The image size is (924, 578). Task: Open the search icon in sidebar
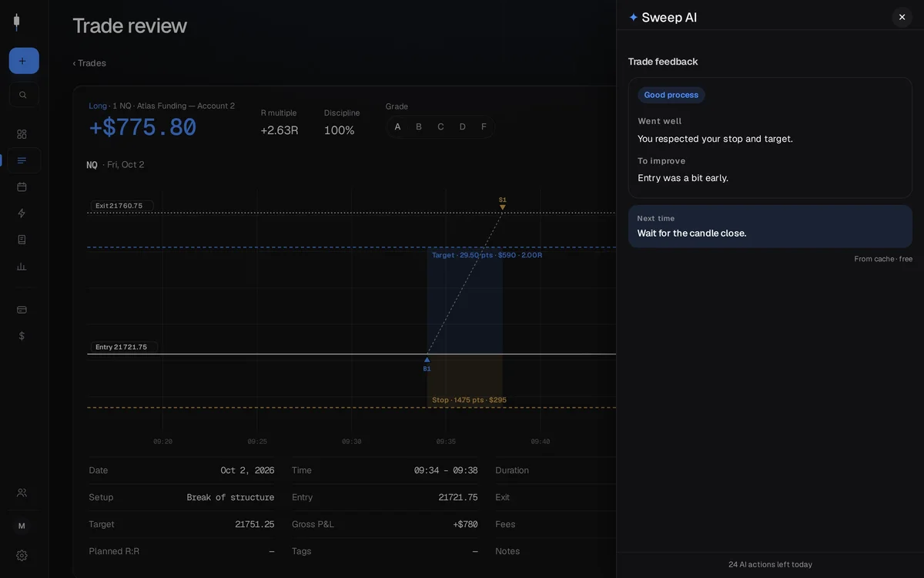coord(23,95)
